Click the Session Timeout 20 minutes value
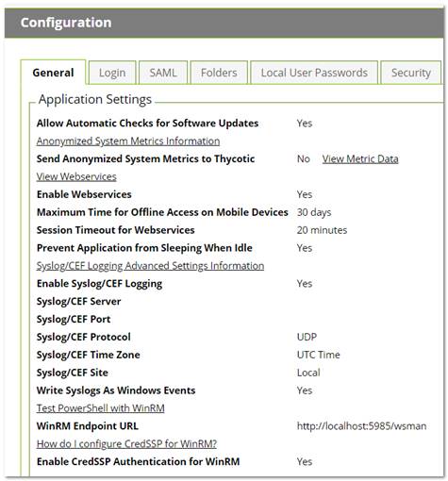Screen dimensions: 448x481 pos(322,230)
